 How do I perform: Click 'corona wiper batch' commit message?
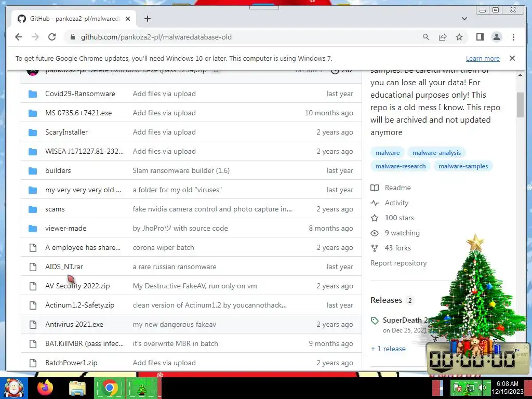click(163, 248)
